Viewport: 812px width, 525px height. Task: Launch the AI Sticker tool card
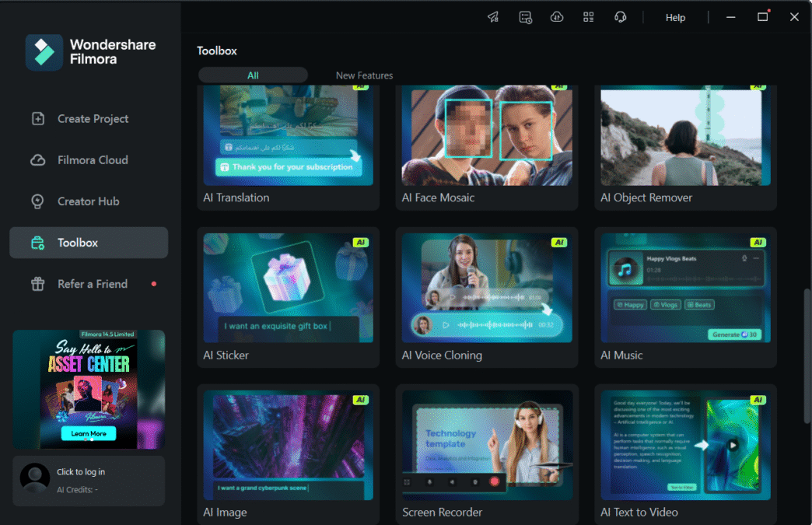pos(288,297)
